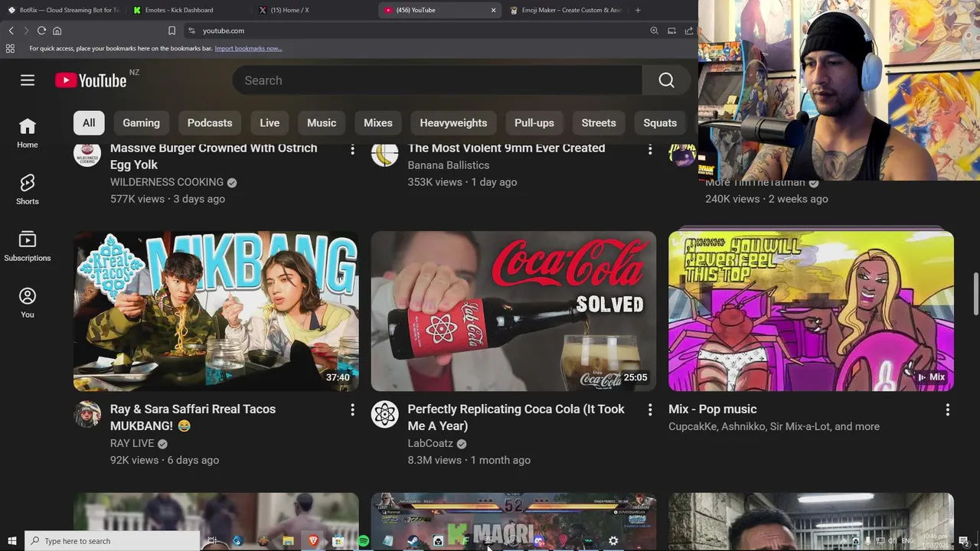Close the YouTube tab
Viewport: 980px width, 551px height.
tap(493, 10)
